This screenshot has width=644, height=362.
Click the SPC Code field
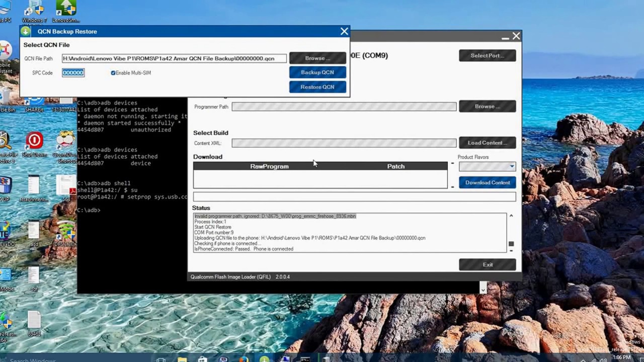(73, 73)
